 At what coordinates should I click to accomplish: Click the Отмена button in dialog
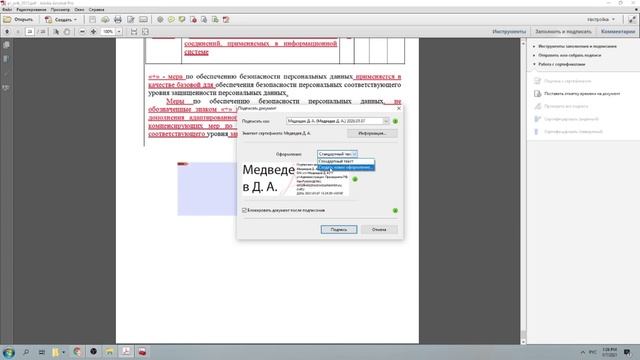pos(379,230)
